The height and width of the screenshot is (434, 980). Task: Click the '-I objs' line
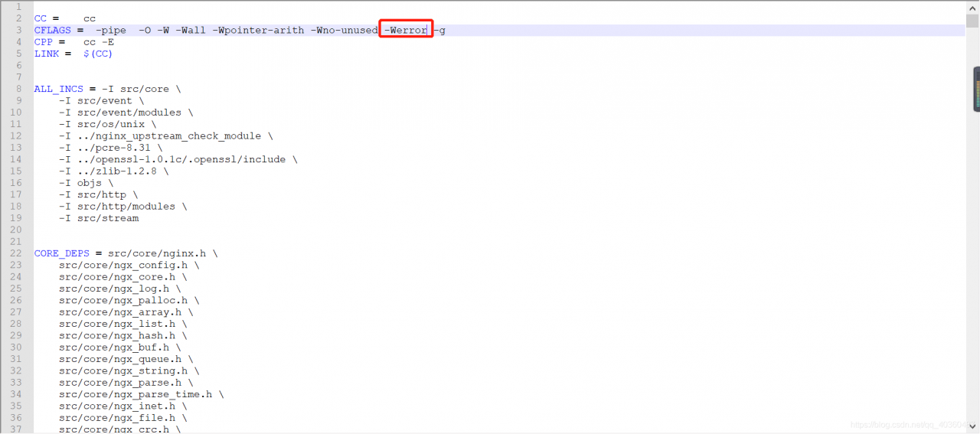click(86, 183)
